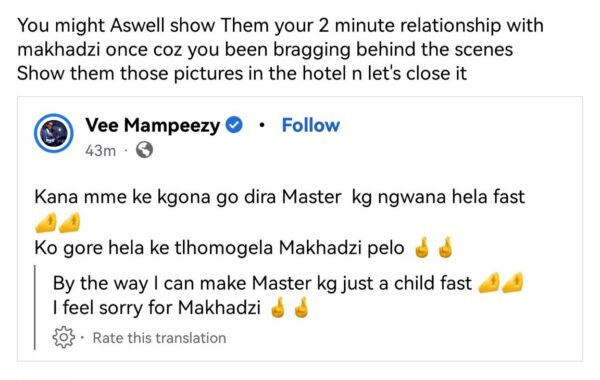600x380 pixels.
Task: Click the Vee Mampeezy name link
Action: coord(153,125)
